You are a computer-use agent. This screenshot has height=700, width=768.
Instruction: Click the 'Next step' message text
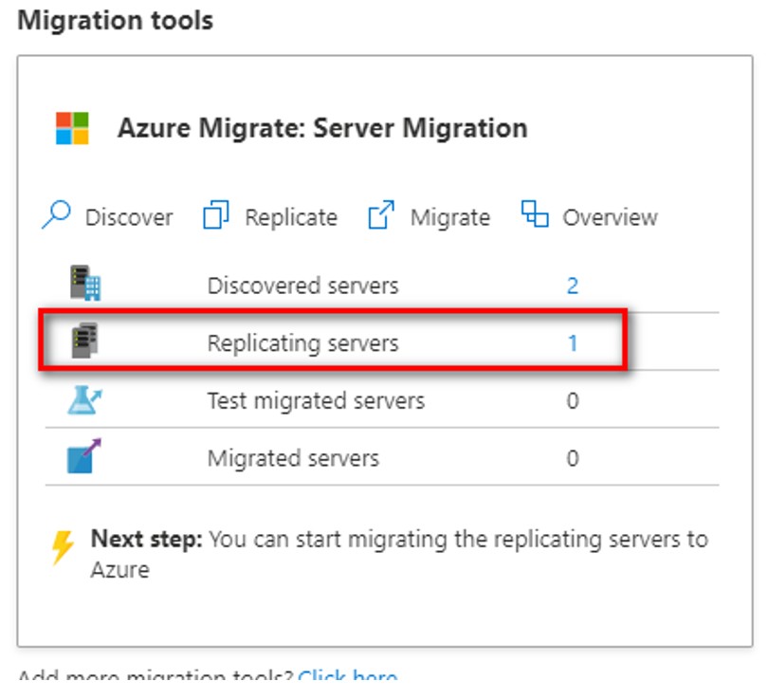[x=399, y=555]
